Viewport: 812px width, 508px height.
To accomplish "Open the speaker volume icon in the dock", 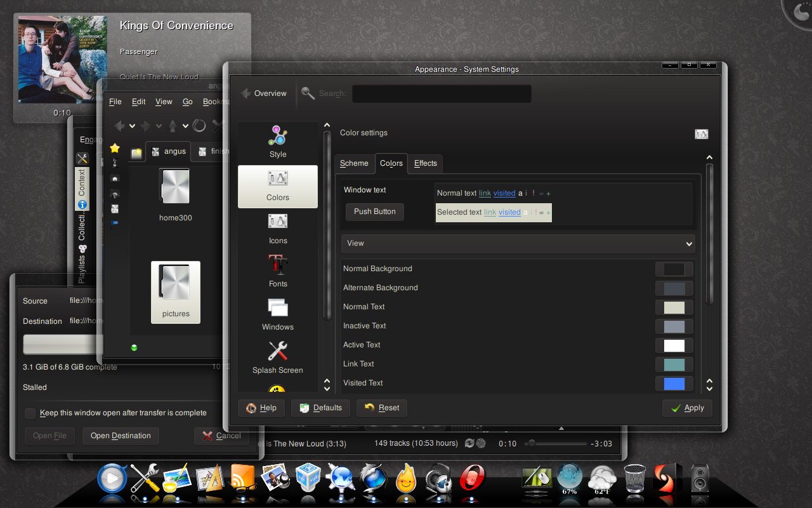I will click(x=700, y=478).
